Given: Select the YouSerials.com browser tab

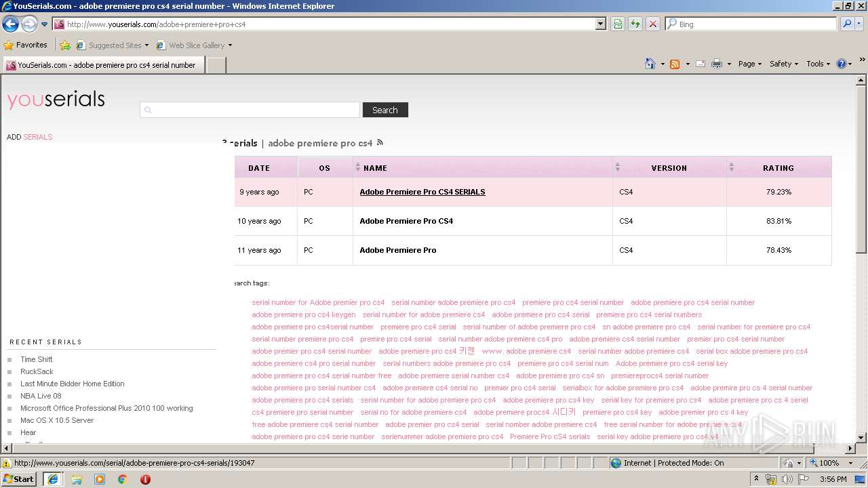Looking at the screenshot, I should click(x=102, y=65).
